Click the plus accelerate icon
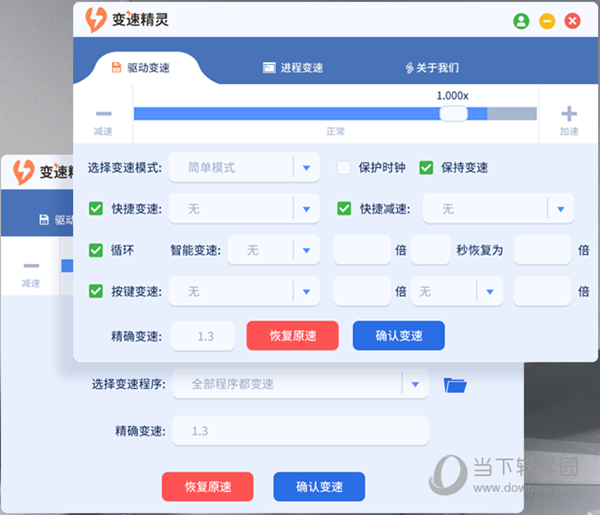 pyautogui.click(x=569, y=114)
